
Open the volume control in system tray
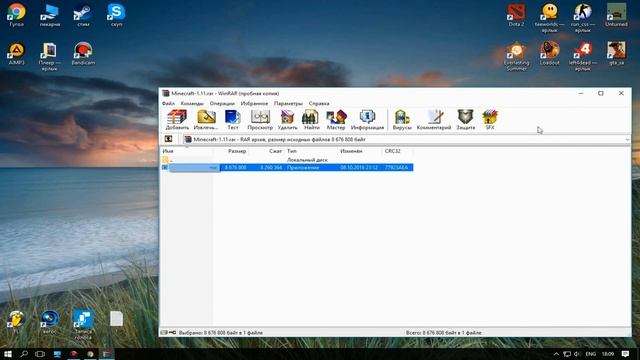577,354
